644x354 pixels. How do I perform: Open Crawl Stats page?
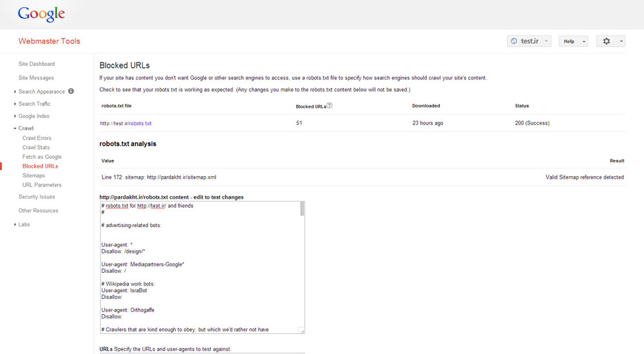pos(36,147)
